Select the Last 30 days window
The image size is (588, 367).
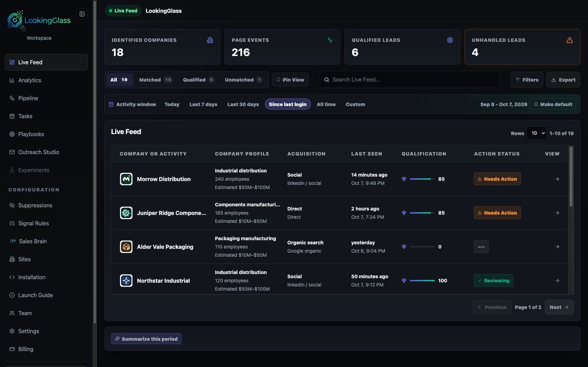pyautogui.click(x=243, y=104)
